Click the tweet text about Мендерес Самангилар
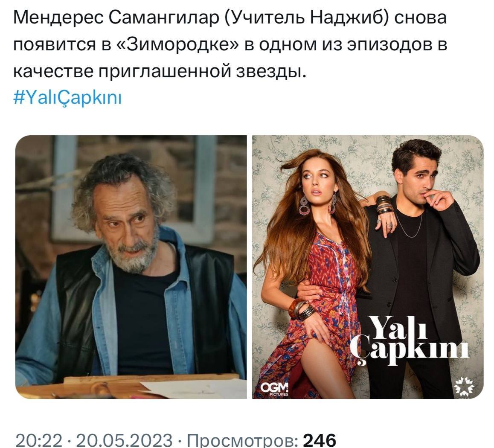Screen dimensions: 494x448 click(230, 44)
